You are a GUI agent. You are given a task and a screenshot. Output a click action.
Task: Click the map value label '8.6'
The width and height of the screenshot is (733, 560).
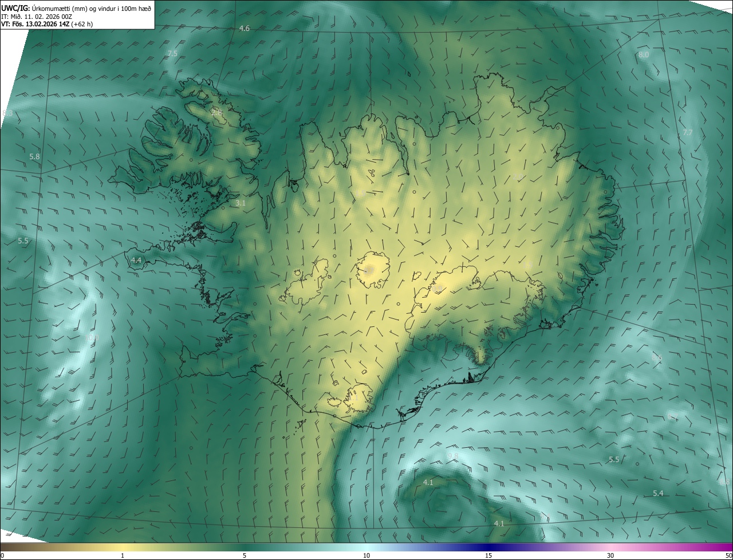(x=657, y=357)
